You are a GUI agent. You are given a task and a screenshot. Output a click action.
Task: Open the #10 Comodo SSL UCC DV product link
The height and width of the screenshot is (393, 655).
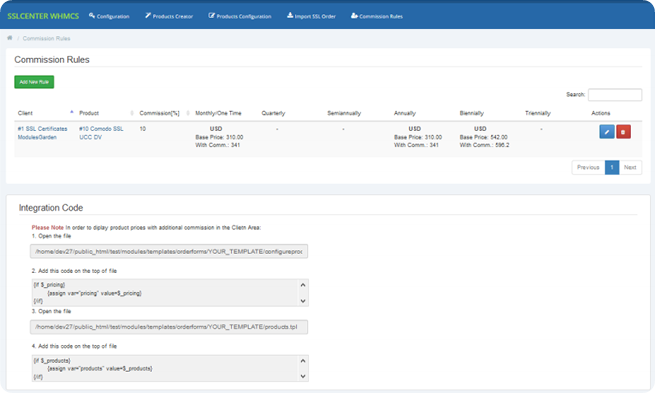tap(101, 133)
